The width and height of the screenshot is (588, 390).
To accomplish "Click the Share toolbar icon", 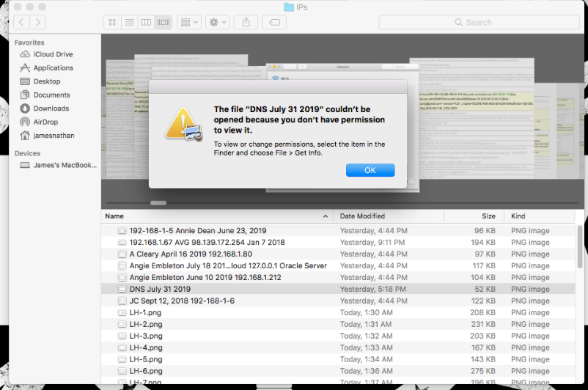I will click(x=246, y=23).
